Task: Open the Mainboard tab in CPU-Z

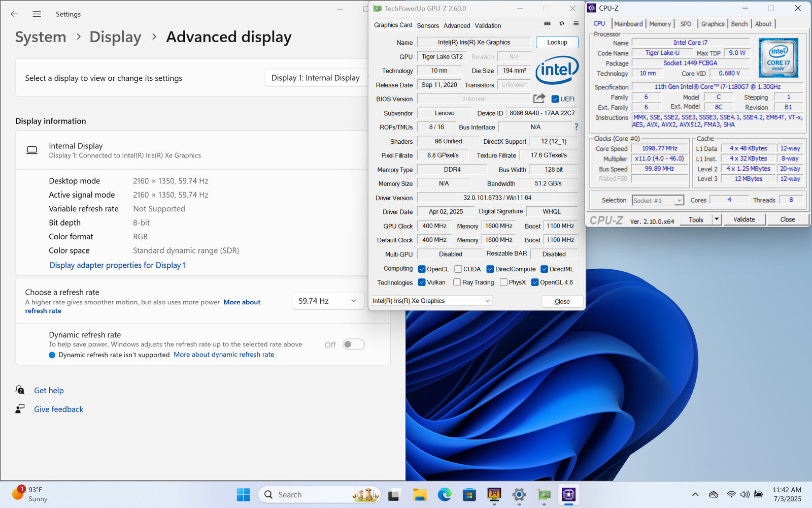Action: 628,24
